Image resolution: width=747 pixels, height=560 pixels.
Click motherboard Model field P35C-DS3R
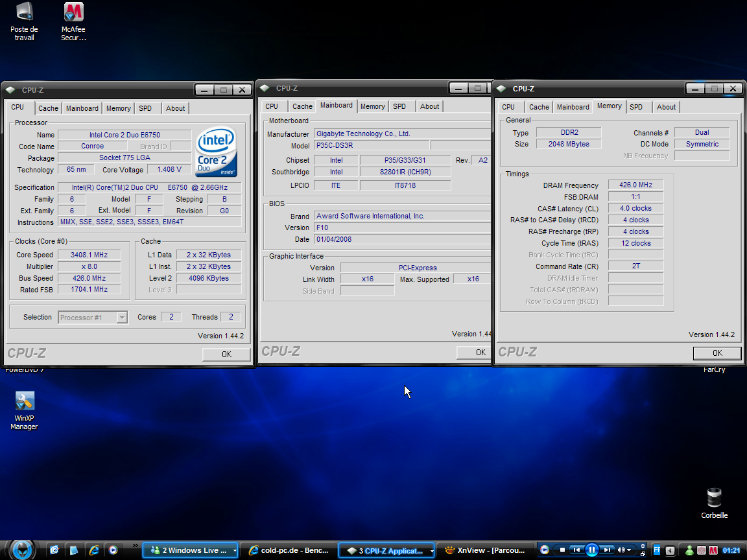coord(372,145)
